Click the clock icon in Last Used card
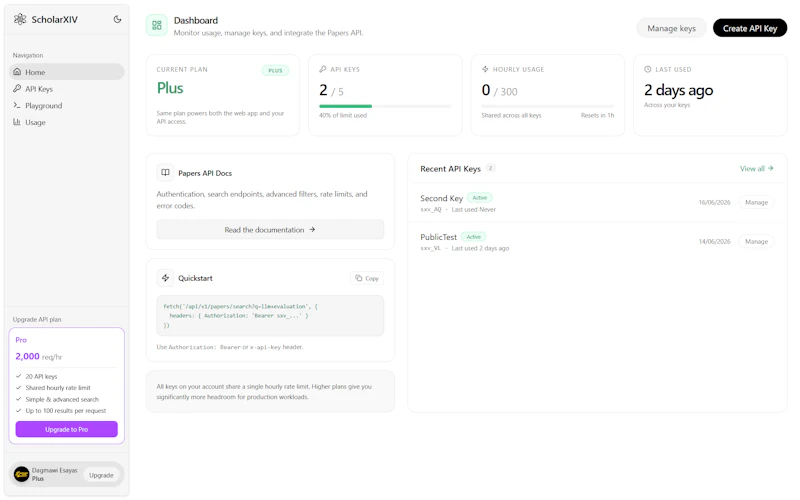The image size is (800, 500). tap(648, 69)
